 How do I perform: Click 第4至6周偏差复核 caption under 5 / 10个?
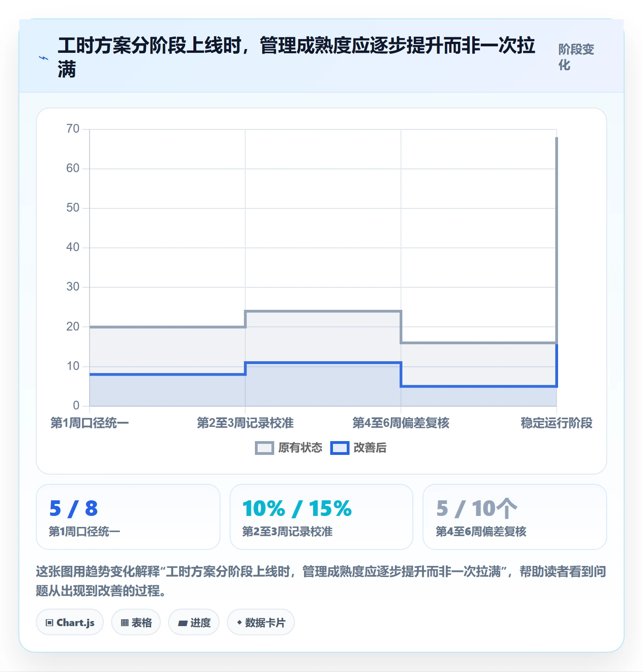click(481, 532)
